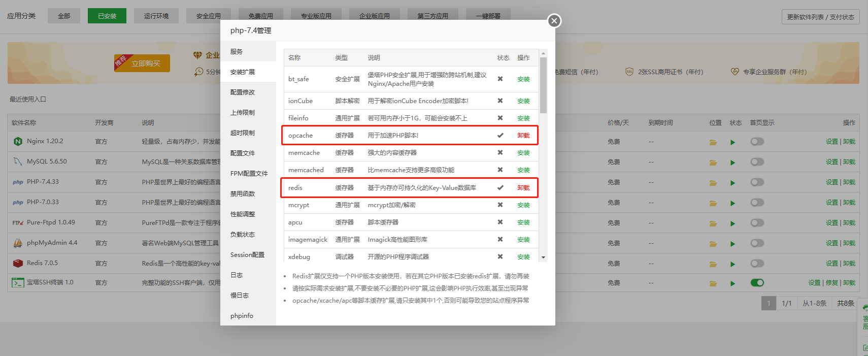
Task: Install the memcache extension
Action: [x=523, y=153]
